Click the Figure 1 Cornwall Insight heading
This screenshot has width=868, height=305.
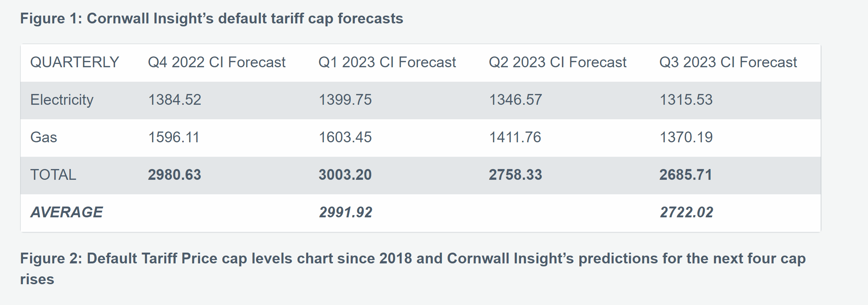212,19
